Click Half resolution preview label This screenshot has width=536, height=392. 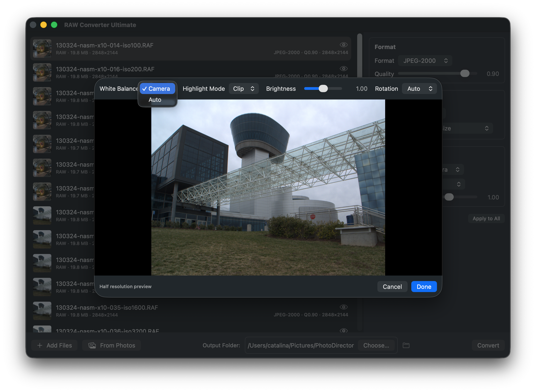(x=125, y=286)
